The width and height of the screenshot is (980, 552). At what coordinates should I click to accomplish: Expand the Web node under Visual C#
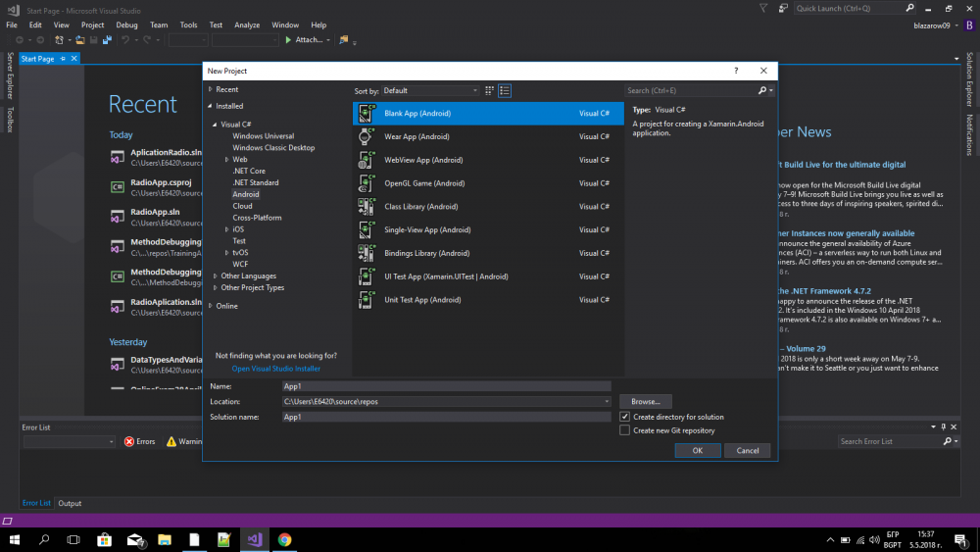click(x=227, y=160)
